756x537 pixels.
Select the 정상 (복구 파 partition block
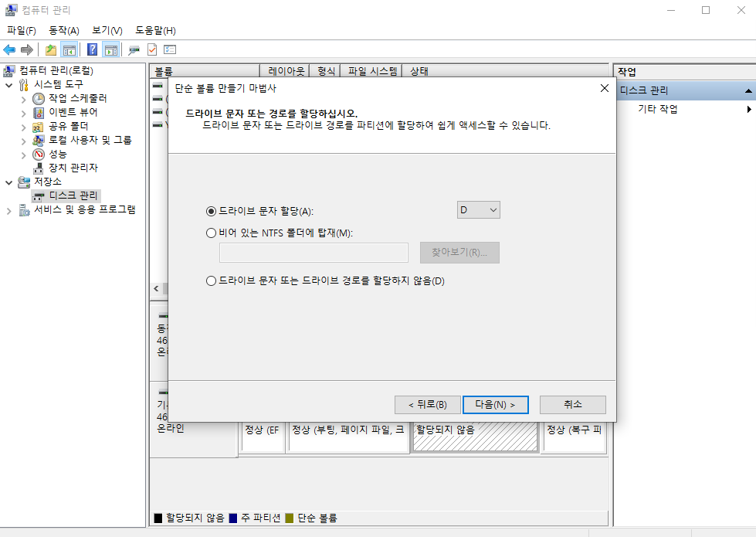coord(574,437)
